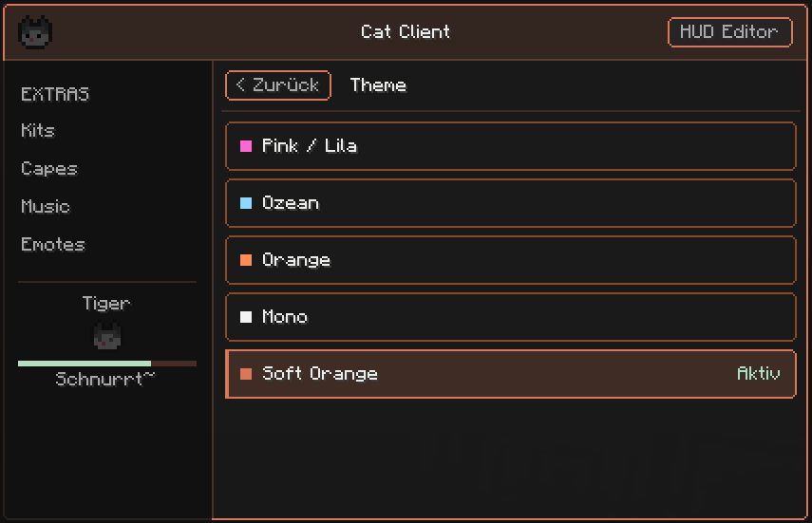The width and height of the screenshot is (812, 523).
Task: Click the cat logo icon in header
Action: [x=35, y=32]
